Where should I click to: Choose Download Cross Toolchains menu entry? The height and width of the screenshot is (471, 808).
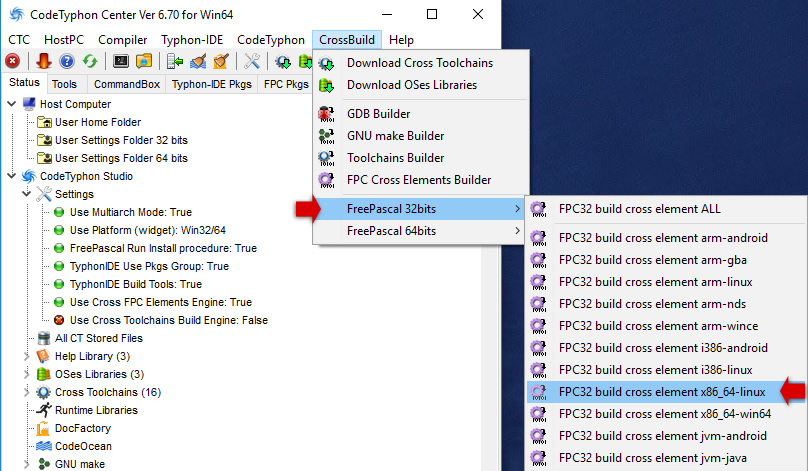(419, 63)
